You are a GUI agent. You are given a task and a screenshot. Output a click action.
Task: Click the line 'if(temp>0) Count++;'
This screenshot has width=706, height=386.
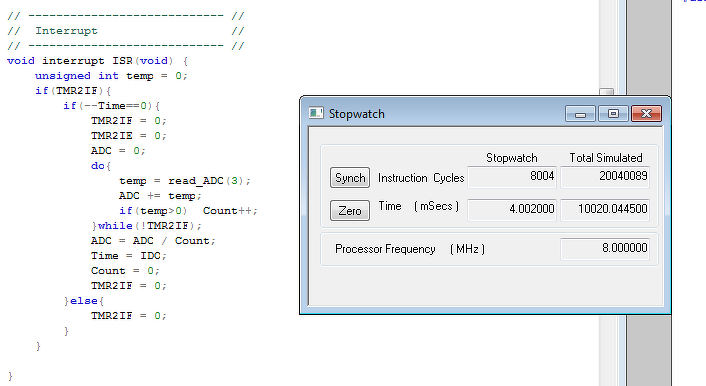(188, 210)
